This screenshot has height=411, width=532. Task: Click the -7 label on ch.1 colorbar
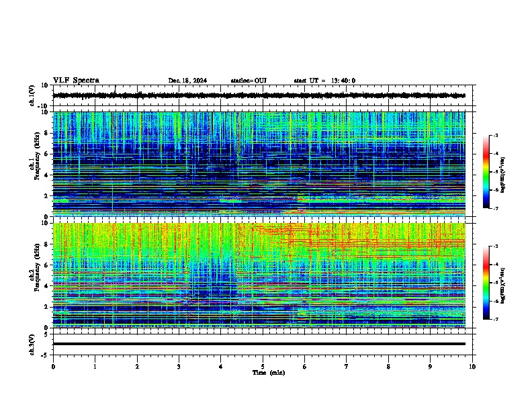tap(496, 208)
